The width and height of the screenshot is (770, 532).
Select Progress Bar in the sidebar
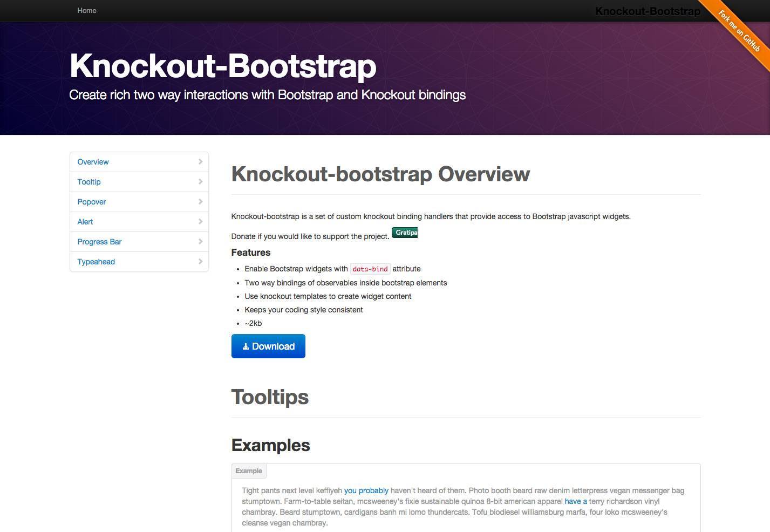pos(139,242)
